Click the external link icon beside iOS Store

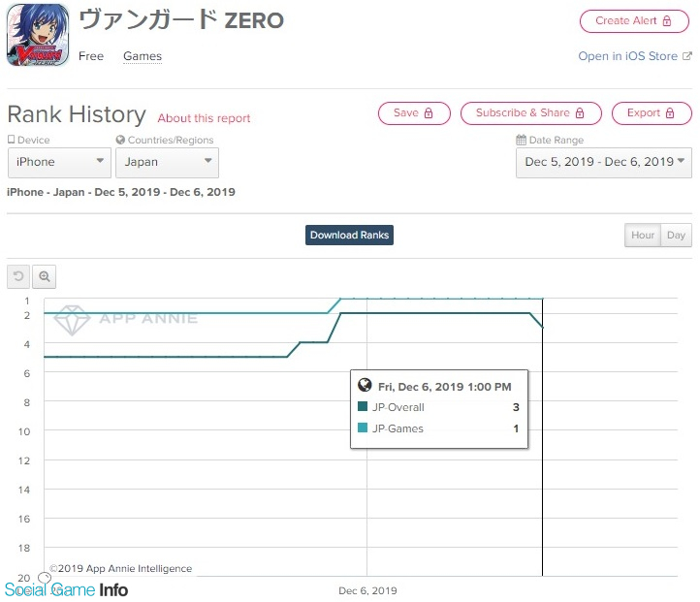(x=687, y=56)
